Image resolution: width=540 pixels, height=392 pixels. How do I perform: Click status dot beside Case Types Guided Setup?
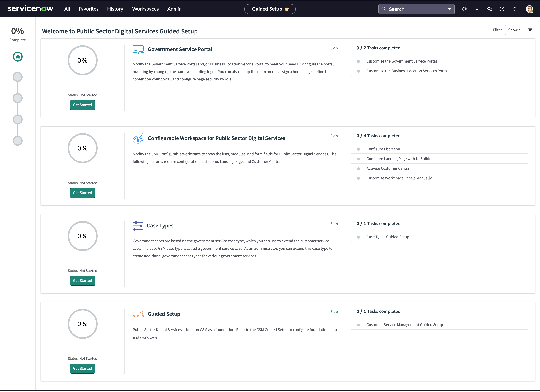click(x=358, y=237)
